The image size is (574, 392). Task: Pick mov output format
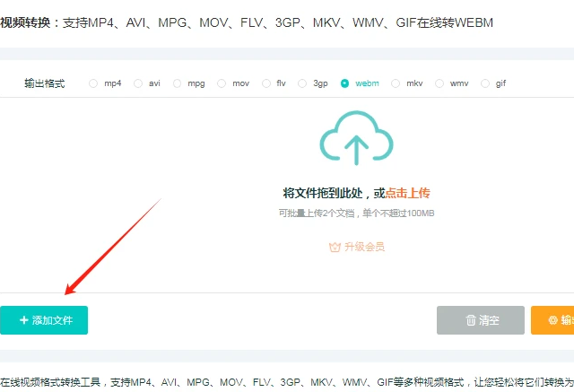pos(222,83)
